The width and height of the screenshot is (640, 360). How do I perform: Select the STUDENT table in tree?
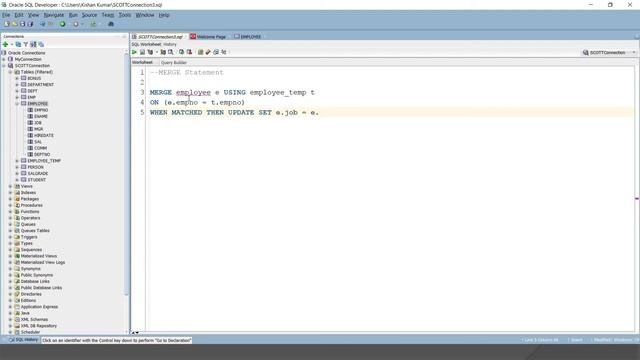pos(36,180)
